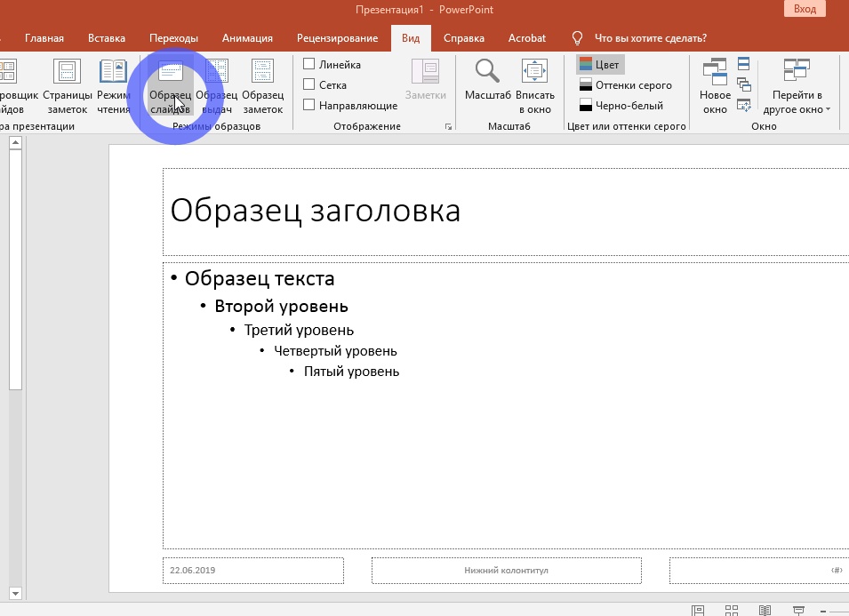Select Grayscale (Оттенки серого) mode
Image resolution: width=849 pixels, height=616 pixels.
point(625,85)
